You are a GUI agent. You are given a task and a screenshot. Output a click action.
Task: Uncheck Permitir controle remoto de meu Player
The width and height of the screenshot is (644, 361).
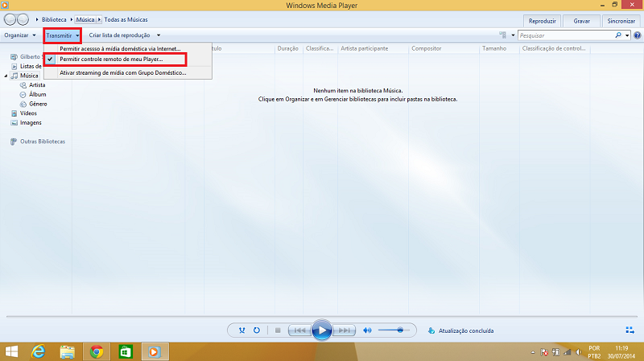click(x=111, y=59)
